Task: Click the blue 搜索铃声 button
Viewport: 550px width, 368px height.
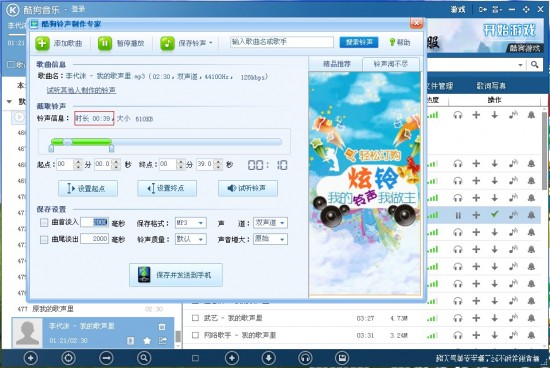Action: click(359, 42)
